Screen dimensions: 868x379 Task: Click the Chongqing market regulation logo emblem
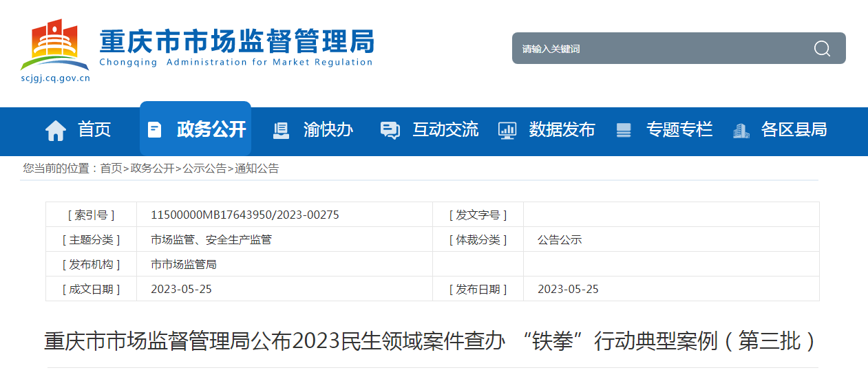(x=55, y=45)
